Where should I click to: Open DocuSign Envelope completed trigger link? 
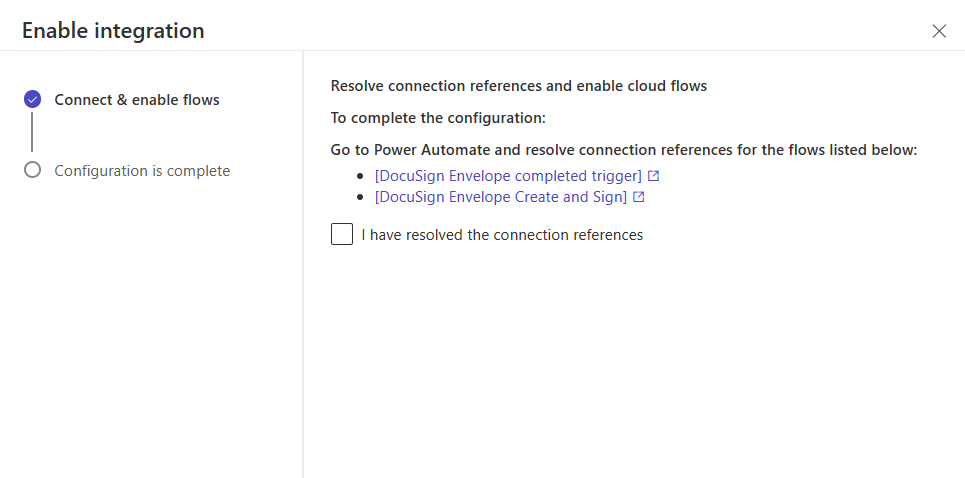[508, 176]
